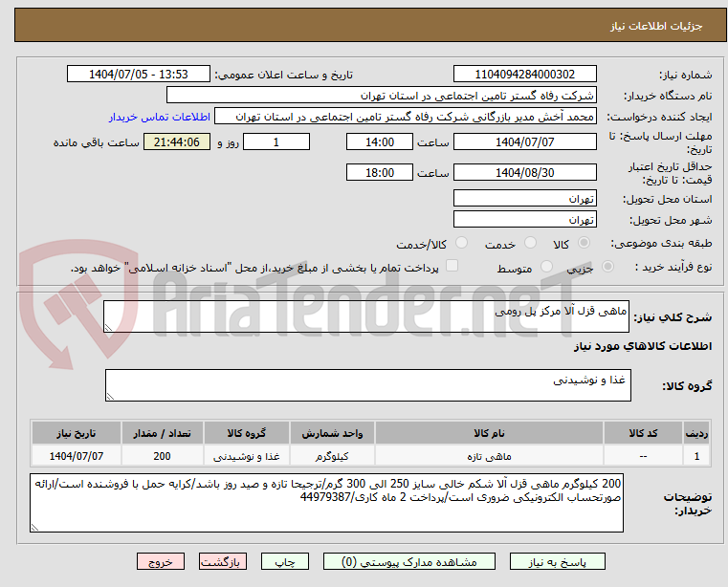Image resolution: width=728 pixels, height=587 pixels.
Task: Click the 18:00 validity time field
Action: coord(380,173)
